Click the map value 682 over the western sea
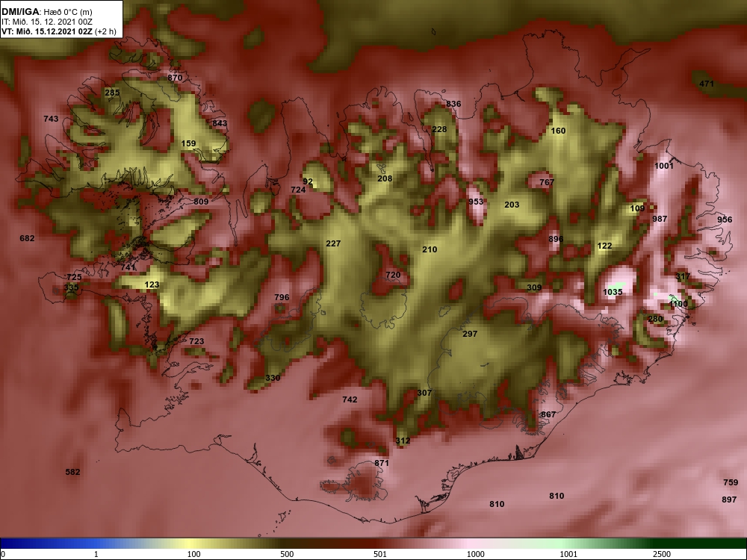This screenshot has width=747, height=560. coord(27,238)
